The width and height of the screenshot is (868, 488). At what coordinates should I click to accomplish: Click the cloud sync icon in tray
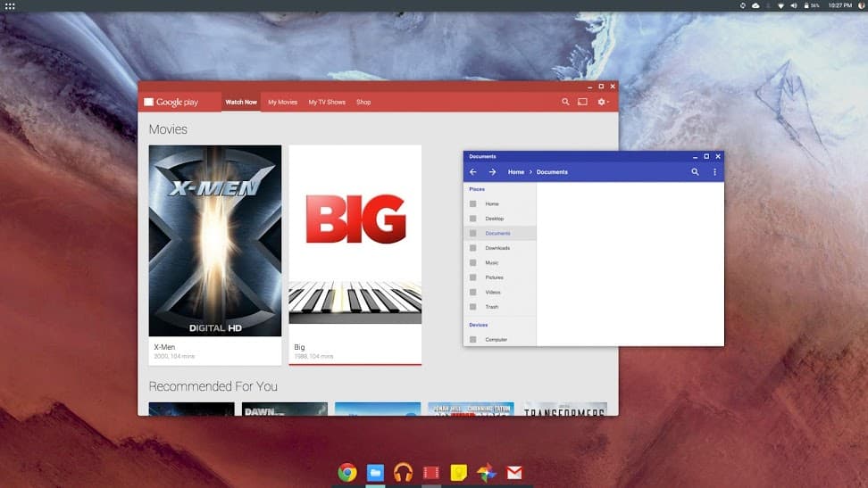click(x=755, y=5)
